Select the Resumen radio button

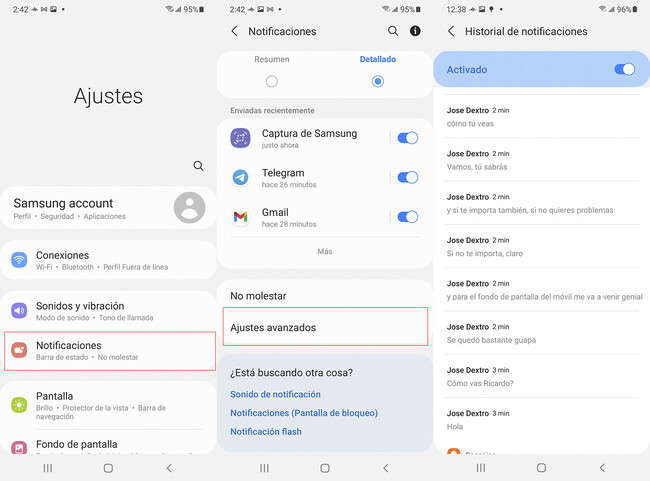[x=272, y=81]
